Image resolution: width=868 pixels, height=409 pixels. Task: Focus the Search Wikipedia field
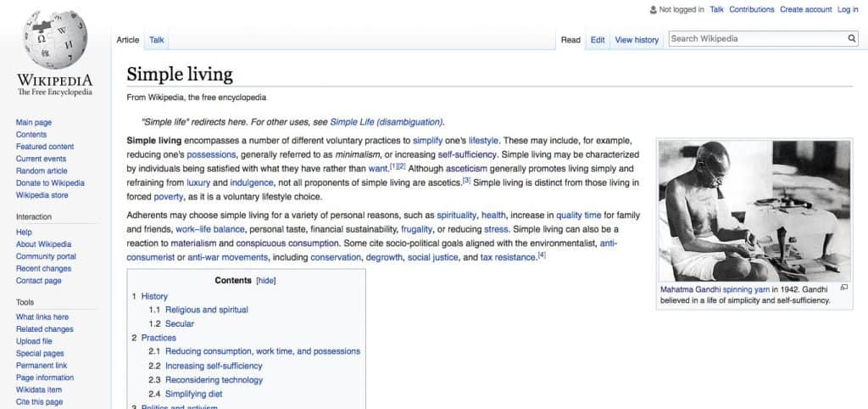757,39
